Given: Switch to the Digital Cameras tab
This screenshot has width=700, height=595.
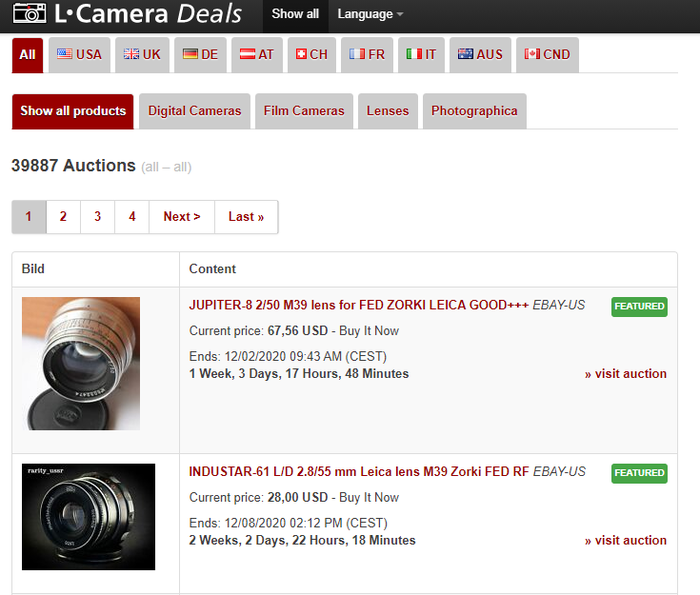Looking at the screenshot, I should pyautogui.click(x=194, y=111).
